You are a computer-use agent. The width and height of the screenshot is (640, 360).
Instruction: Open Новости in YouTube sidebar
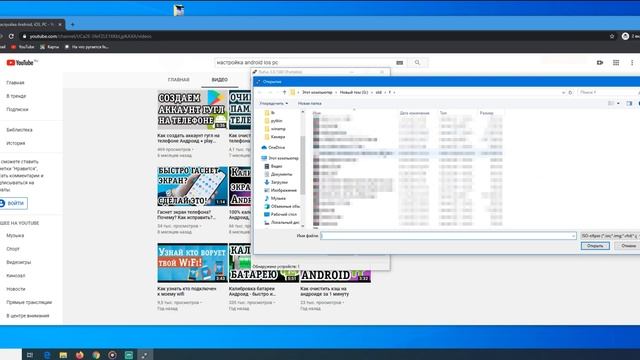(16, 289)
